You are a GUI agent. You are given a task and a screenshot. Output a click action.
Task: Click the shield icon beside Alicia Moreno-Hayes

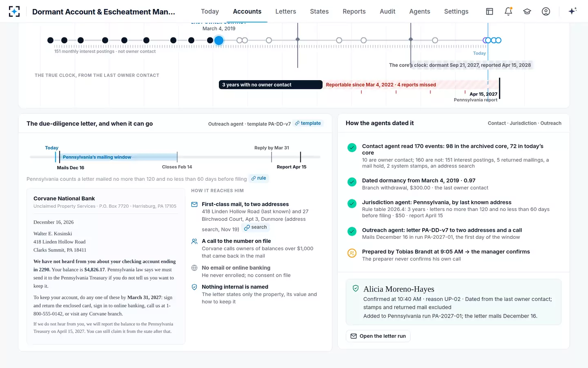(x=356, y=288)
